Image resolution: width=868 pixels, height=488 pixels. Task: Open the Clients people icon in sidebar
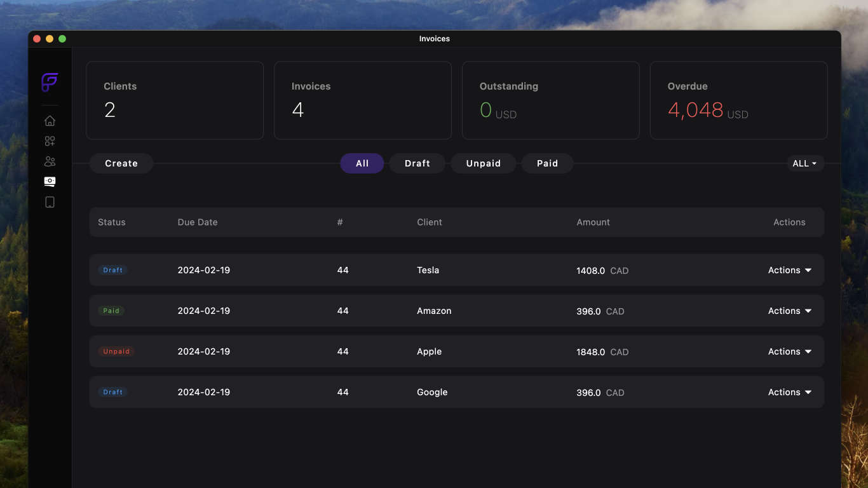tap(50, 161)
